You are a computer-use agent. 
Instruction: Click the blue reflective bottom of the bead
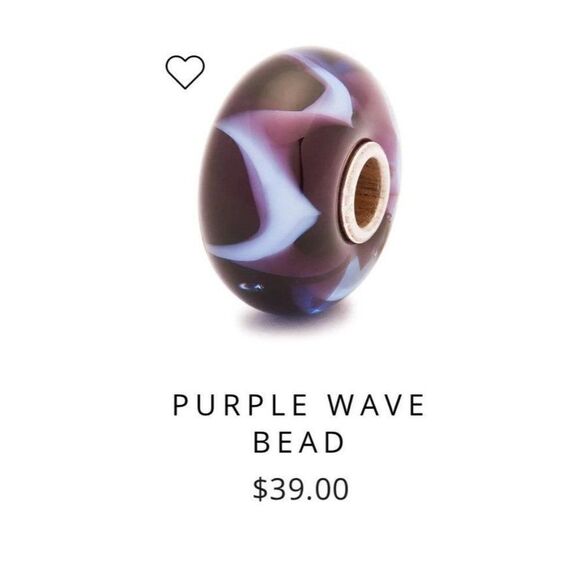point(281,296)
